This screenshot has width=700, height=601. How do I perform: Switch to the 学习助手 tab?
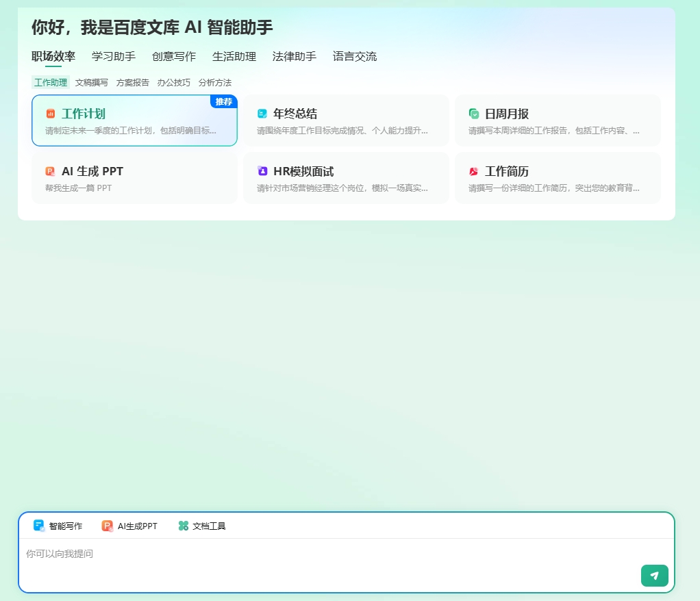(x=114, y=57)
